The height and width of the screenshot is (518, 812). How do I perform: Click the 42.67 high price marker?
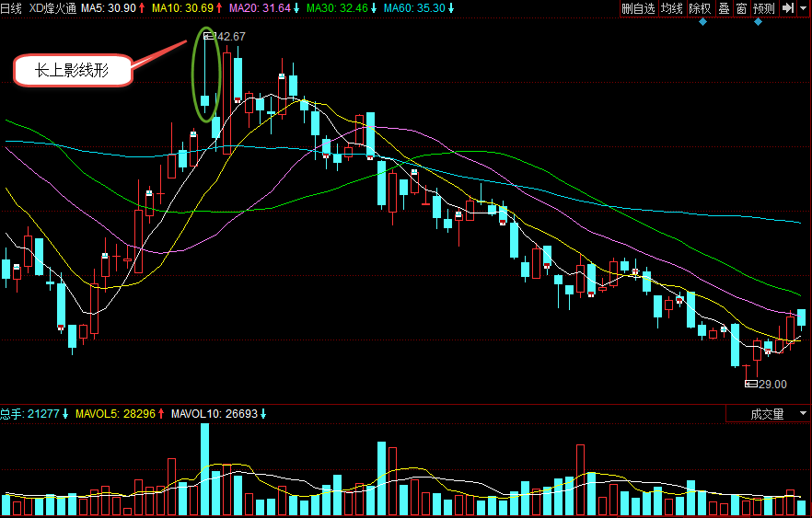click(225, 36)
